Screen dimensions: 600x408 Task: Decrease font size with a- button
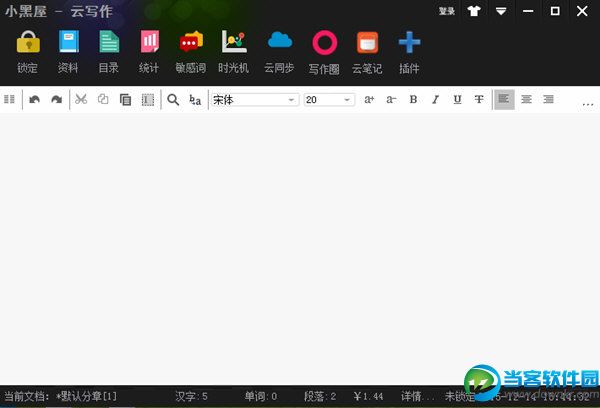click(391, 100)
